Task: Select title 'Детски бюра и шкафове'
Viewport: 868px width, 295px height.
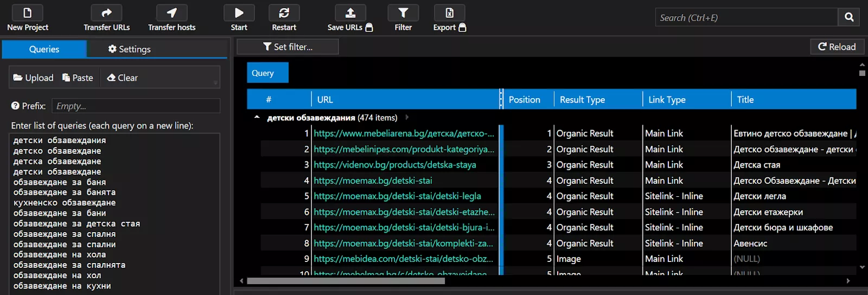Action: point(783,228)
